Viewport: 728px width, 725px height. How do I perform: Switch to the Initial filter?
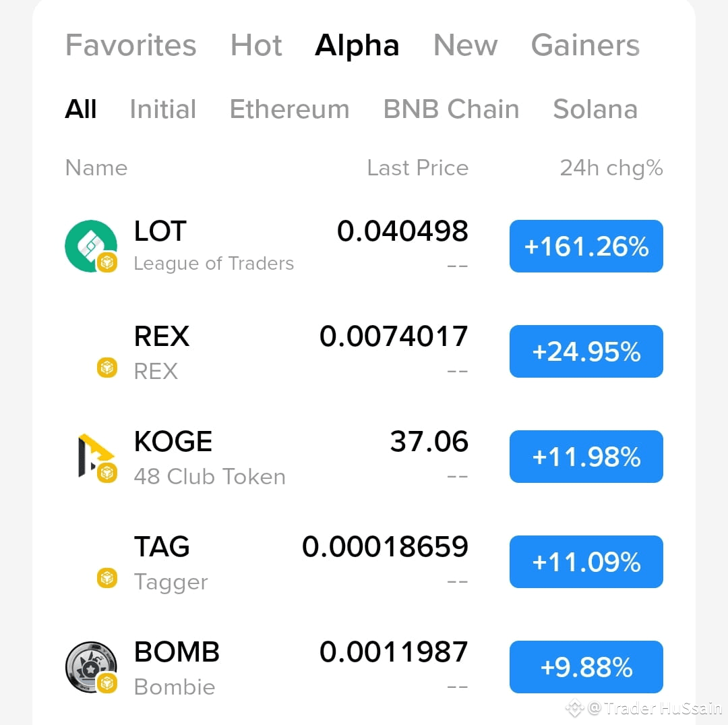(x=163, y=109)
